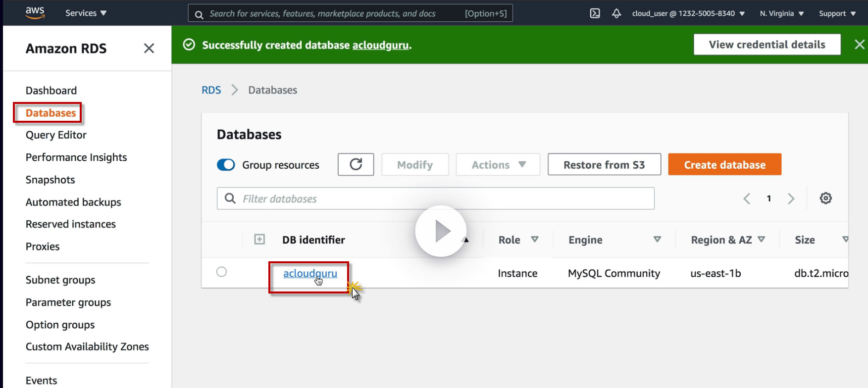Close the Amazon RDS side panel

(x=149, y=48)
